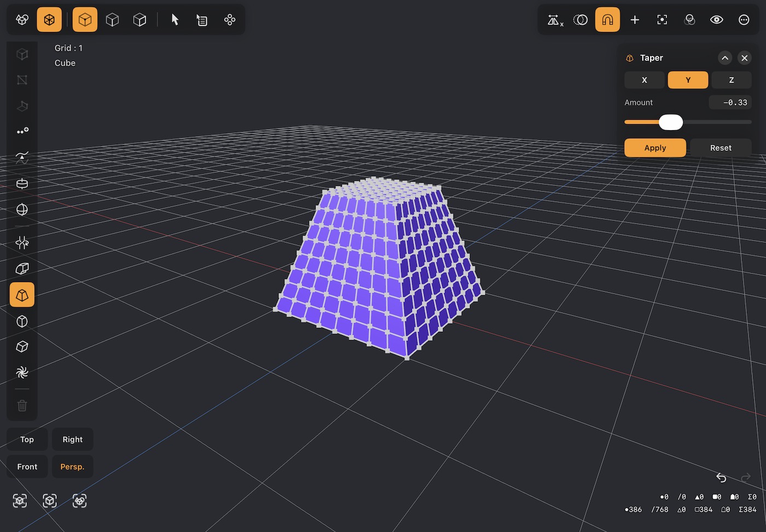766x532 pixels.
Task: Undo the last action
Action: click(x=722, y=477)
